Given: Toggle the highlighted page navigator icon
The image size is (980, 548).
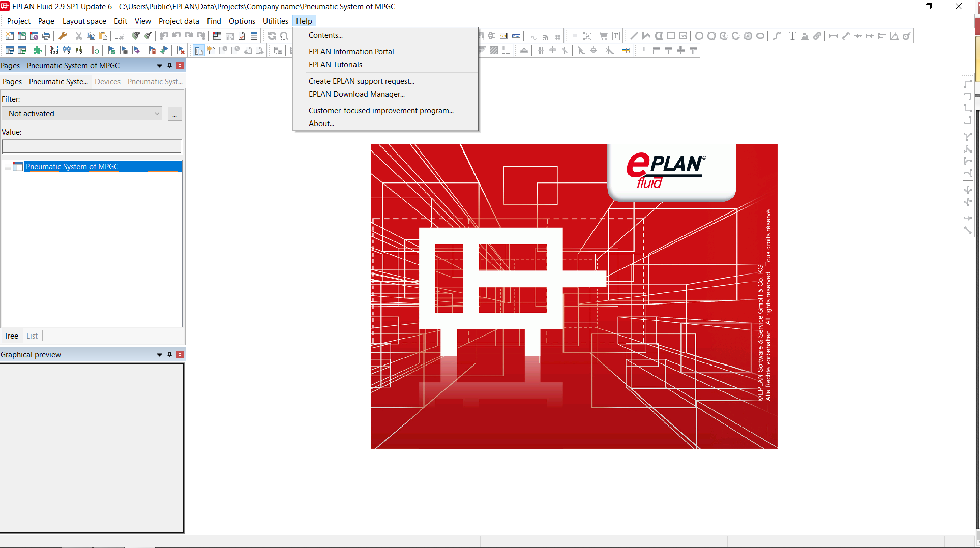Looking at the screenshot, I should [199, 50].
